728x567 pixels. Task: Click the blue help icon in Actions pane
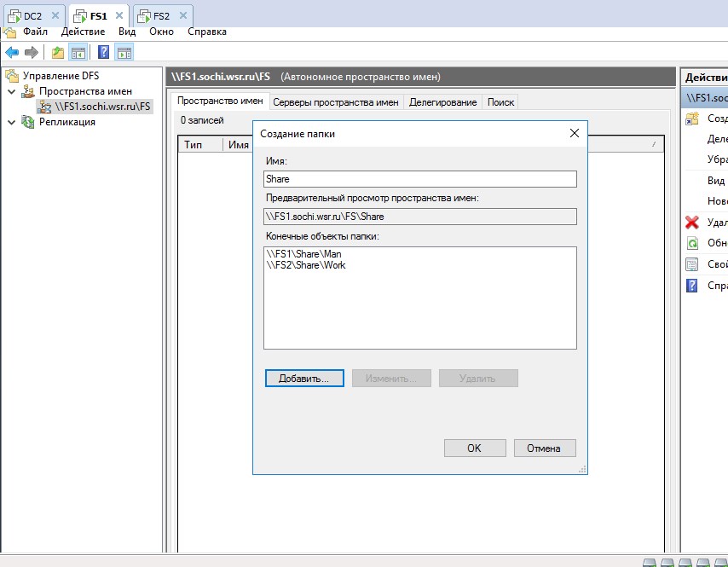click(x=692, y=285)
